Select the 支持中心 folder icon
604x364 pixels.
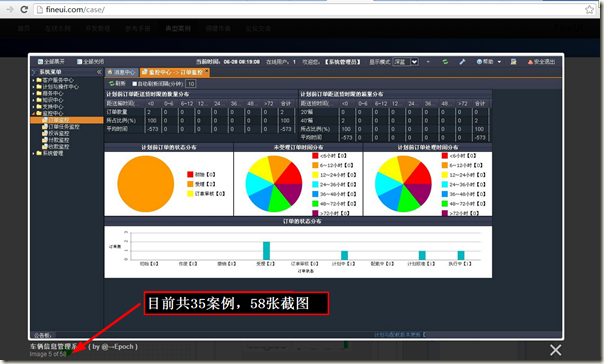pos(39,106)
